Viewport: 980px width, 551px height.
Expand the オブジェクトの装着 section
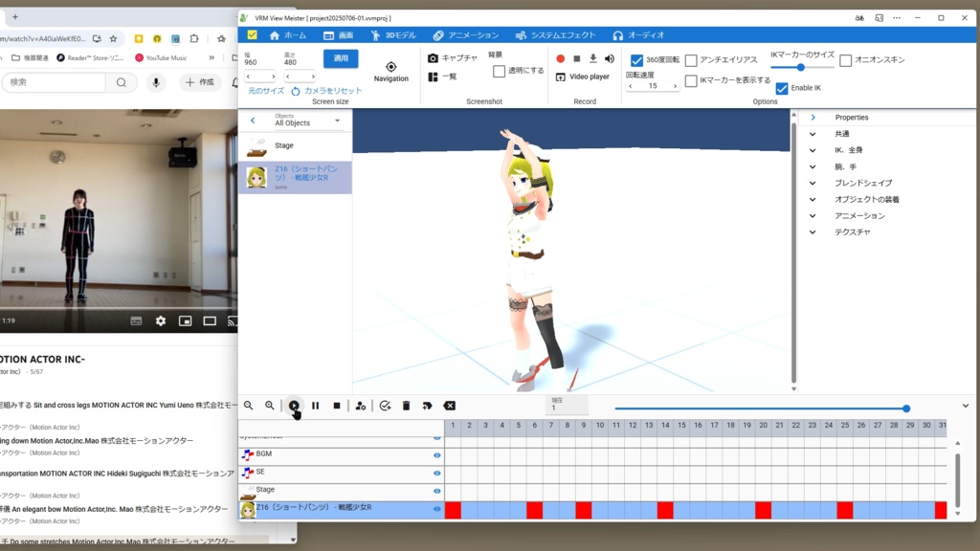(813, 199)
